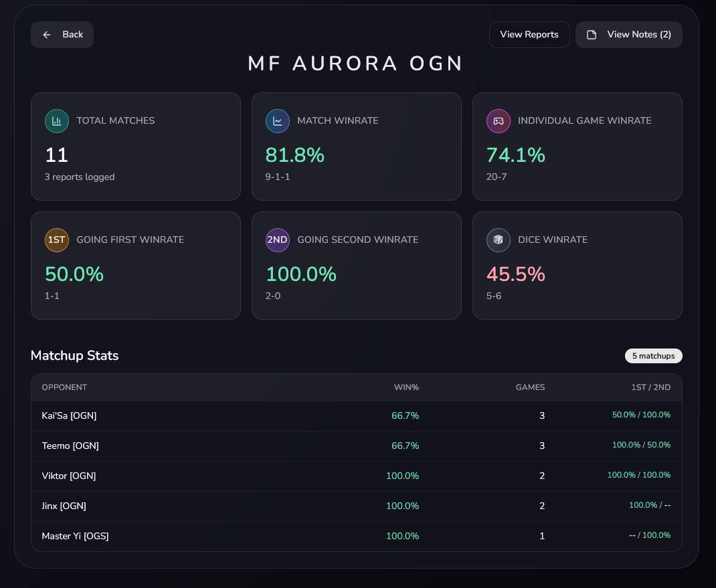716x588 pixels.
Task: Open View Reports
Action: coord(529,34)
